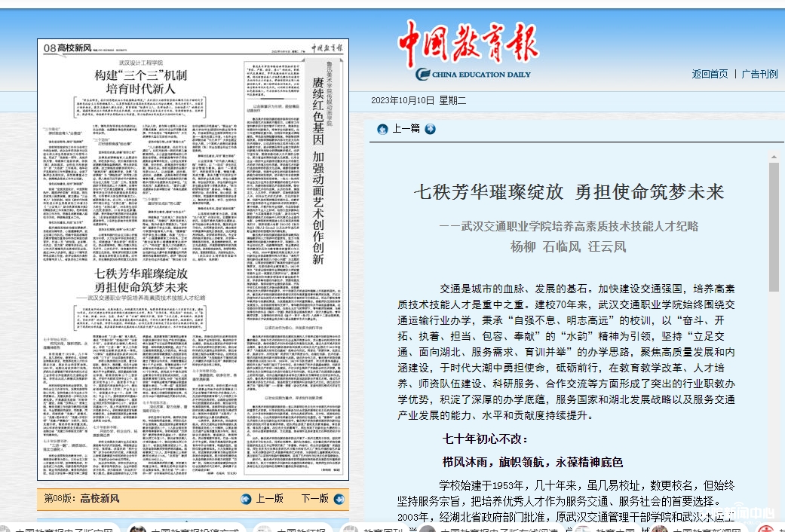Click the 第08版：高校新风 page label
The image size is (785, 532).
point(81,499)
